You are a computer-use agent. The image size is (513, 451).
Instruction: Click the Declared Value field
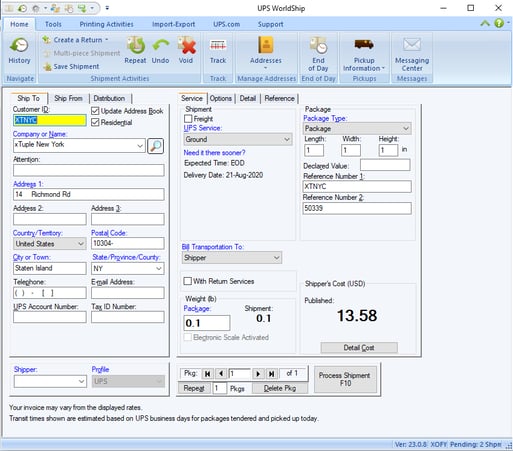point(385,165)
